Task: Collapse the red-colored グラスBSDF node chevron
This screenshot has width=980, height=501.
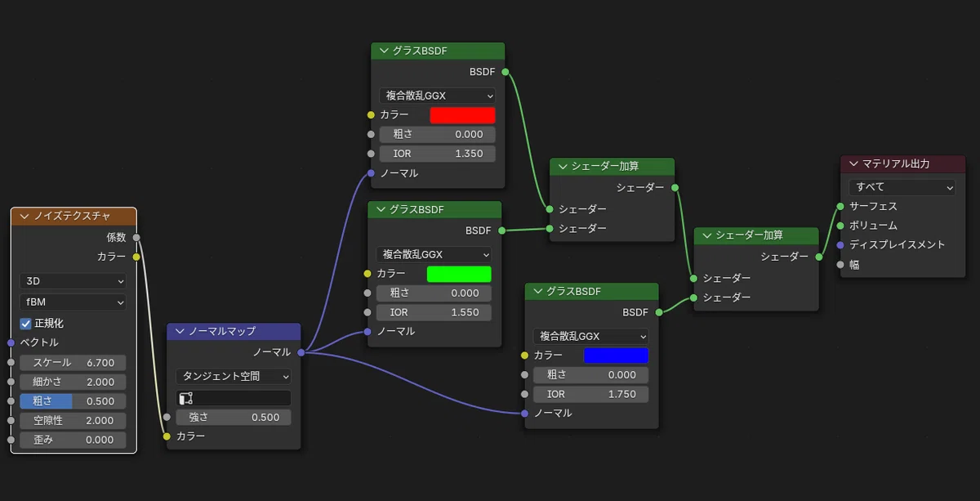Action: coord(384,51)
